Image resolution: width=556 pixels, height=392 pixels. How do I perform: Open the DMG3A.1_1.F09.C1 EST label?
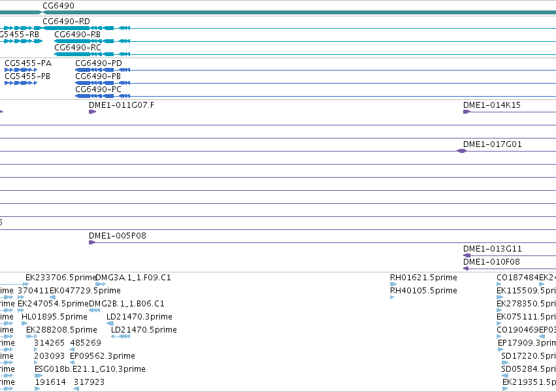[x=133, y=278]
